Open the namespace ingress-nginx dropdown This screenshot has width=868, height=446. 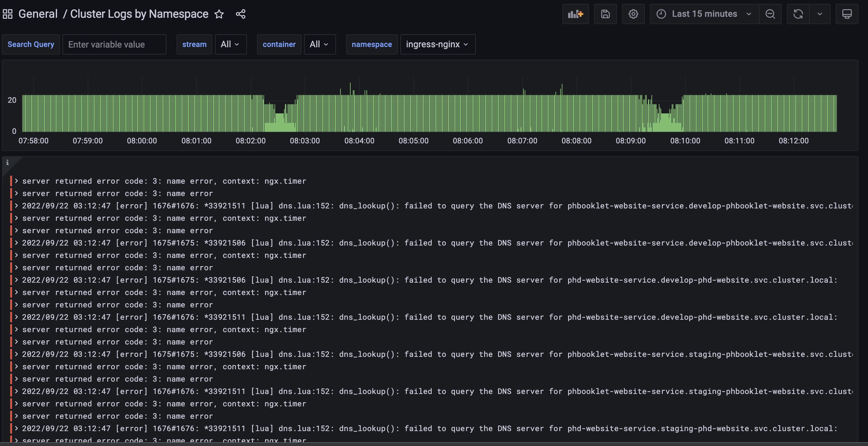pyautogui.click(x=437, y=44)
